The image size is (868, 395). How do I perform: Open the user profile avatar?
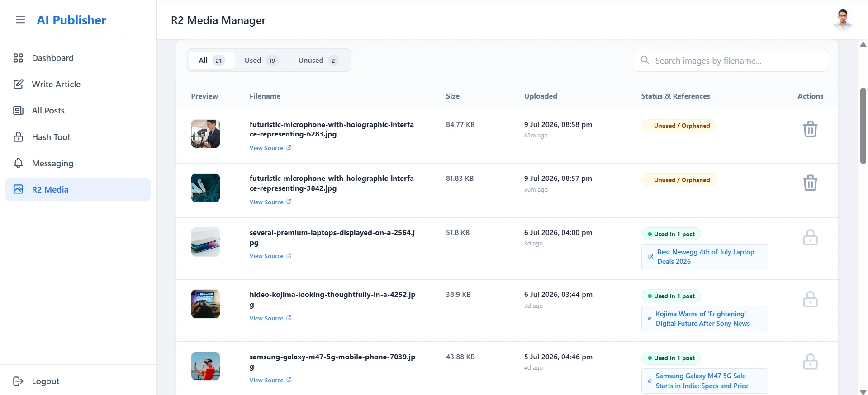tap(843, 20)
